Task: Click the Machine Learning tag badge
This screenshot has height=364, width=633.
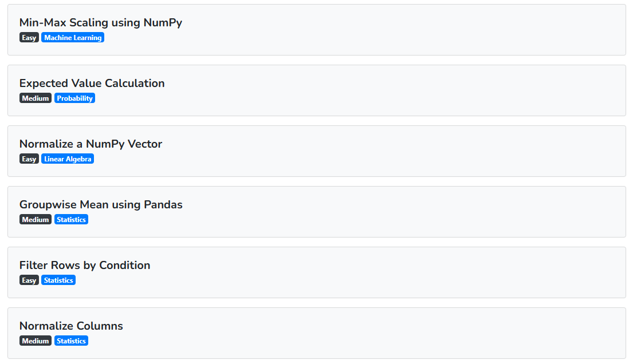Action: (x=73, y=38)
